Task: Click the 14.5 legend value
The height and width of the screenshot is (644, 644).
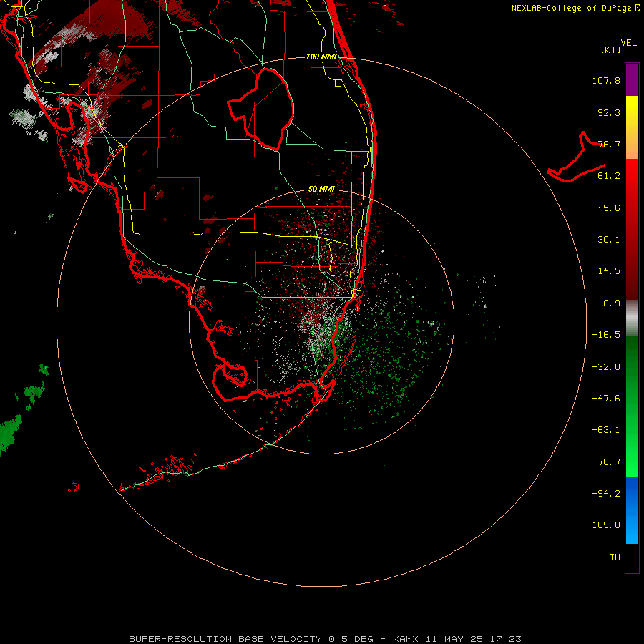Action: tap(609, 271)
